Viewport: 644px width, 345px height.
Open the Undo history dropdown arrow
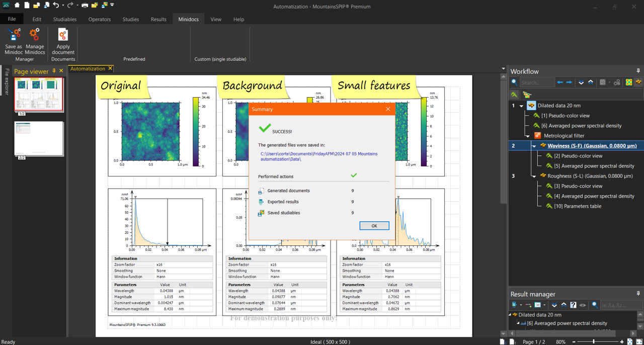click(63, 5)
